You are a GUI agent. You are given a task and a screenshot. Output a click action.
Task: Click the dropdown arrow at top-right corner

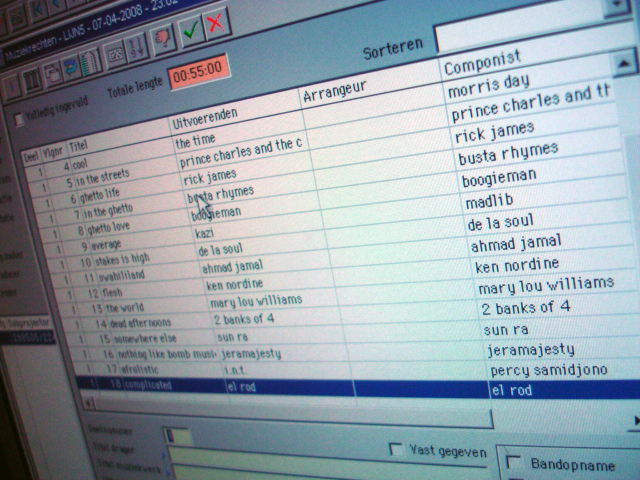[x=612, y=5]
